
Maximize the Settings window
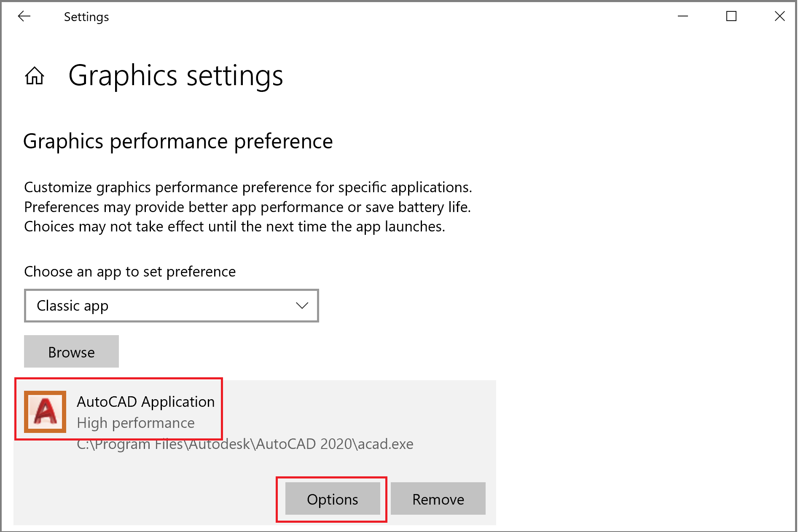[x=731, y=16]
